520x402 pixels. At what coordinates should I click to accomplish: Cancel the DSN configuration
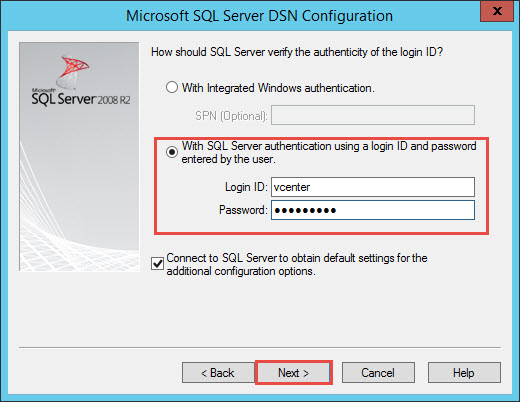click(x=378, y=373)
